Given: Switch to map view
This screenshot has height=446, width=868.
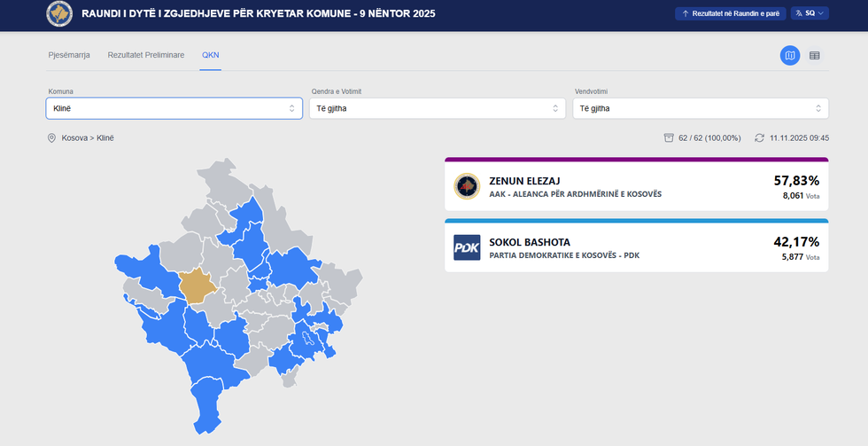Looking at the screenshot, I should tap(789, 56).
